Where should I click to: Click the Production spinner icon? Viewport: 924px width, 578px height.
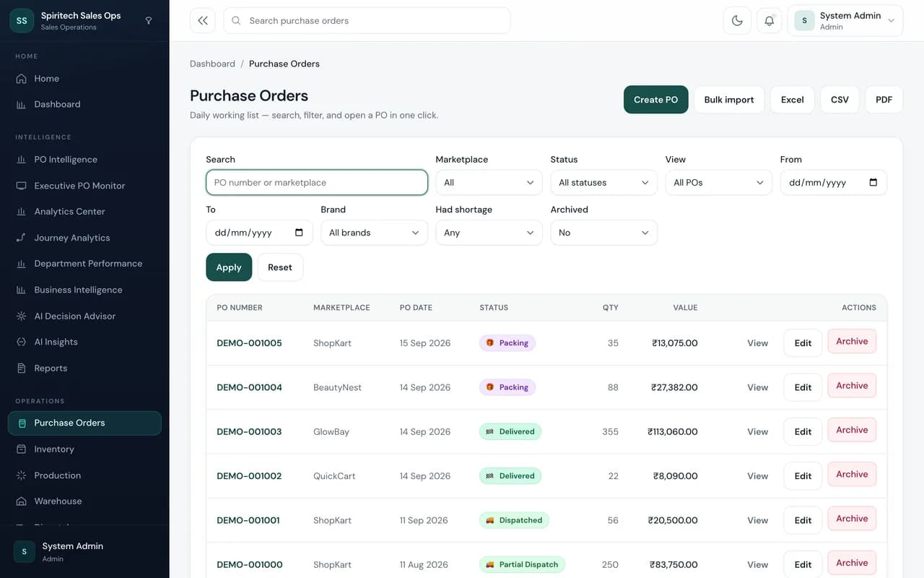click(21, 475)
